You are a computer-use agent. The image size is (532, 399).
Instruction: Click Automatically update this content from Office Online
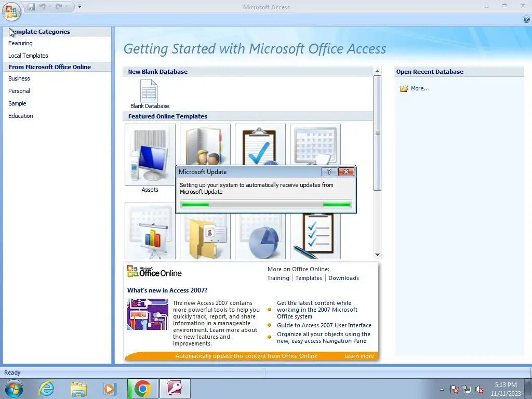[x=246, y=356]
